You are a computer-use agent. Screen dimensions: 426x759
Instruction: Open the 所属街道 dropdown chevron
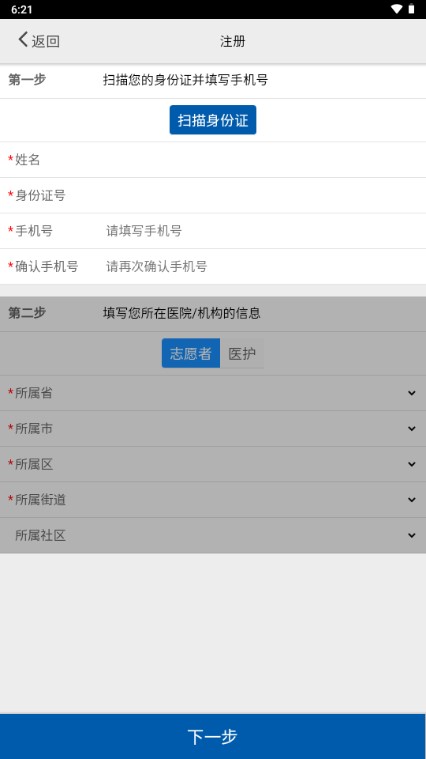click(411, 500)
